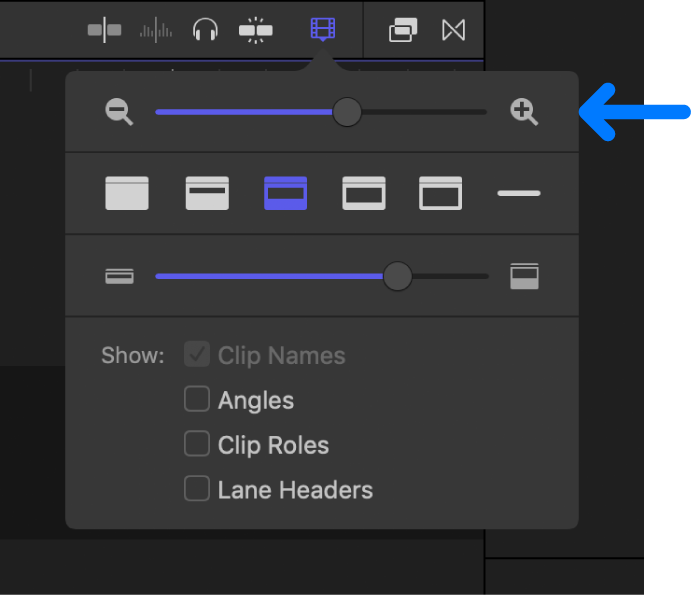Open the Transitions browser bowtie icon

(x=453, y=30)
